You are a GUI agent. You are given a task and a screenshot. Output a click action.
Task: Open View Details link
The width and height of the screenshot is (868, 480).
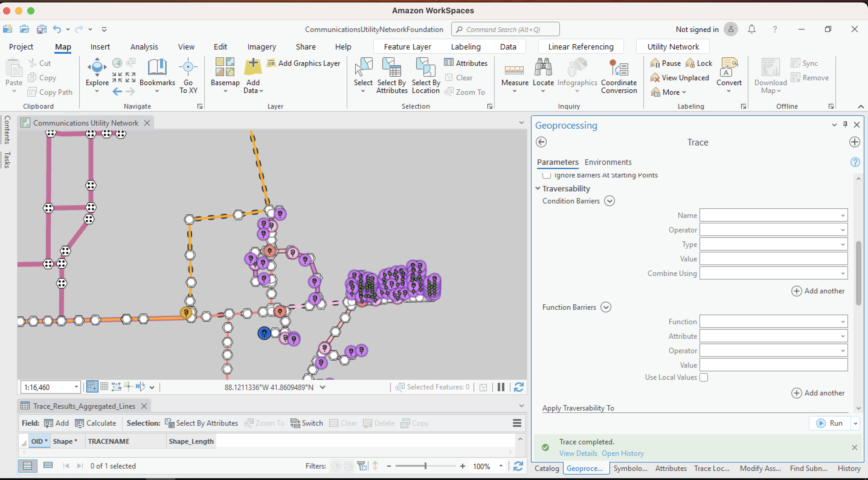578,453
